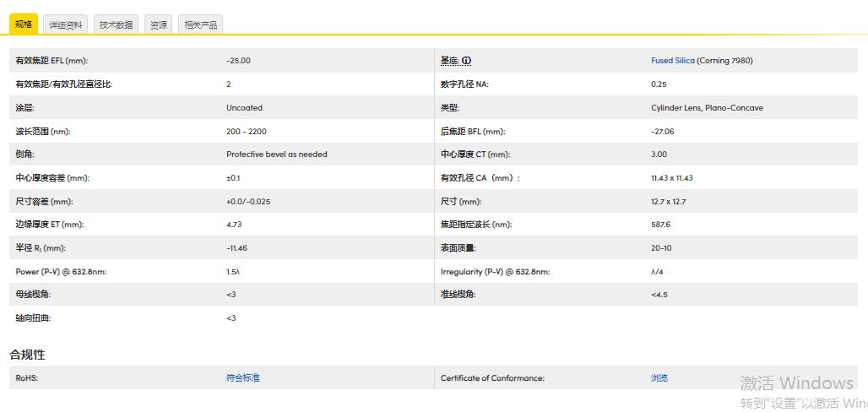Viewport: 868px width, 412px height.
Task: Click the 'Power (P-V) @ 632.8nm' label
Action: [61, 272]
